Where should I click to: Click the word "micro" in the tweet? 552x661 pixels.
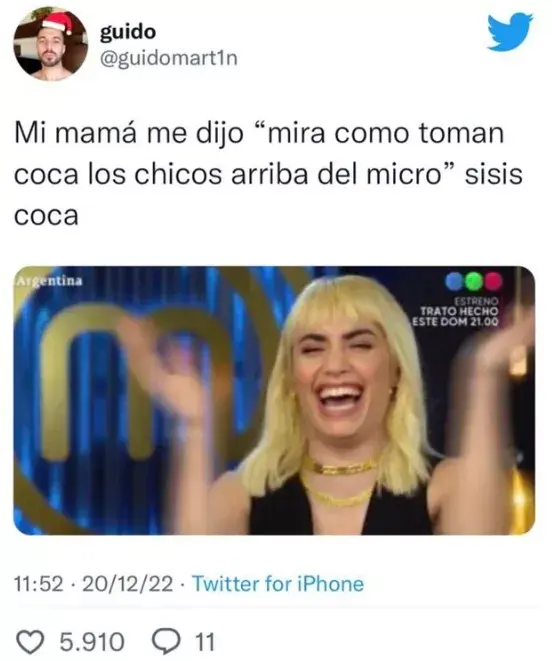[403, 175]
